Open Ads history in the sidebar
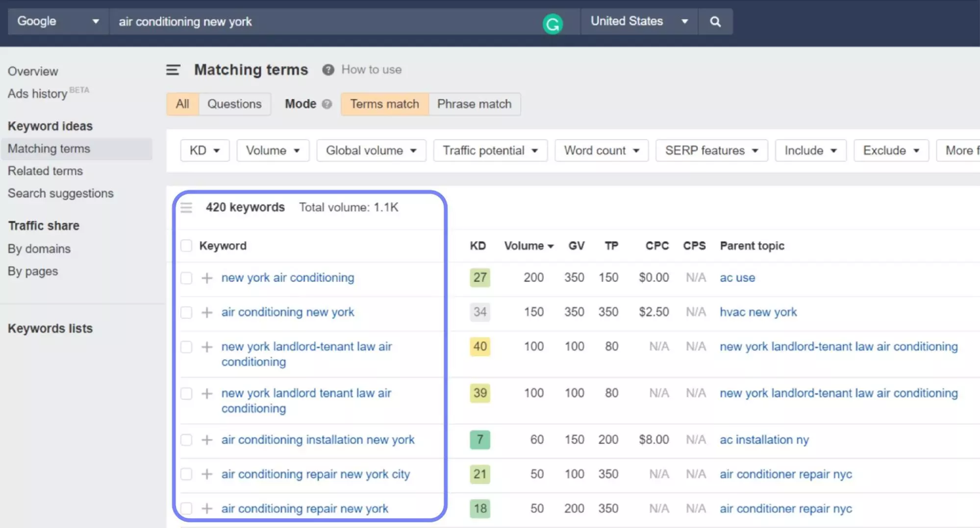 38,94
